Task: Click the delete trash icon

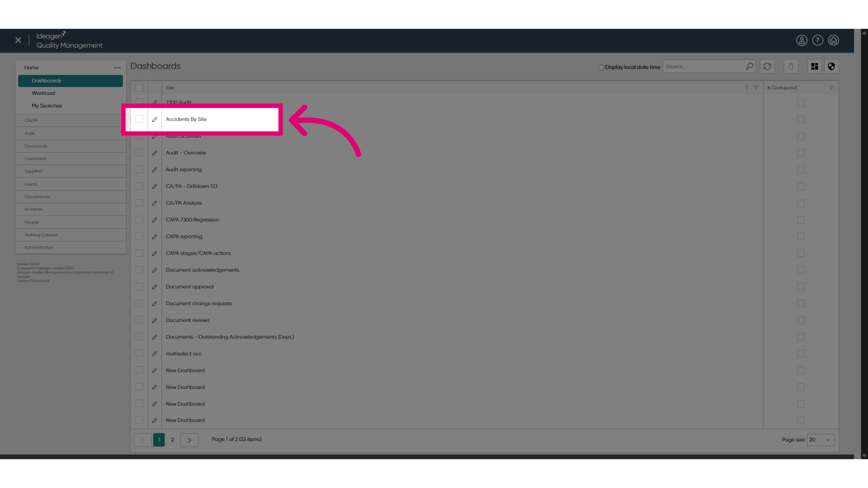Action: 791,66
